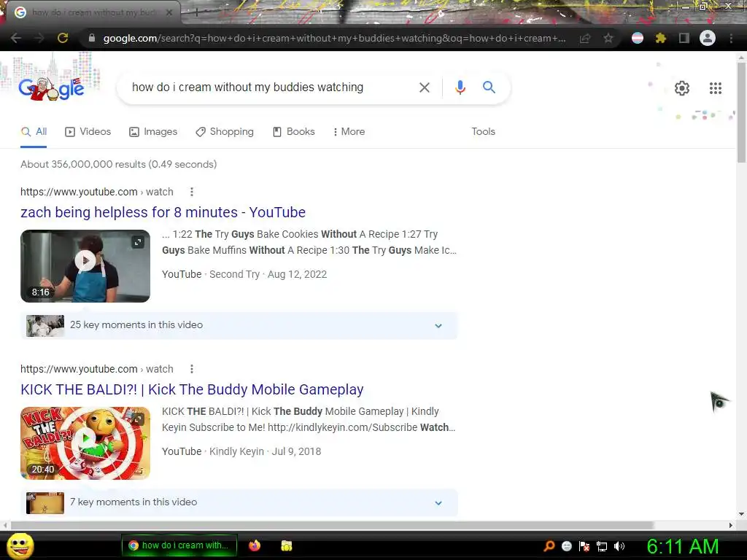Switch to the Shopping tab
The height and width of the screenshot is (560, 747).
tap(225, 131)
